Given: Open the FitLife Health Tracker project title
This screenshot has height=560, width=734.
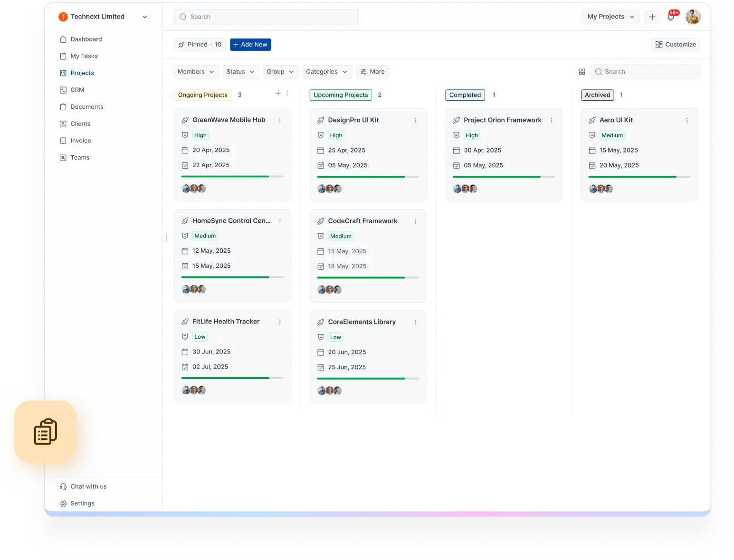Looking at the screenshot, I should [226, 322].
